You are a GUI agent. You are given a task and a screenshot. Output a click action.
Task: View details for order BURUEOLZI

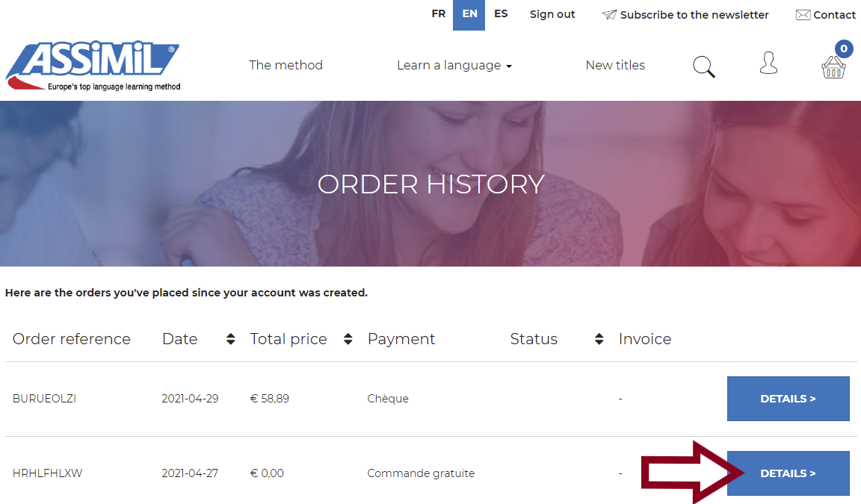click(x=788, y=399)
